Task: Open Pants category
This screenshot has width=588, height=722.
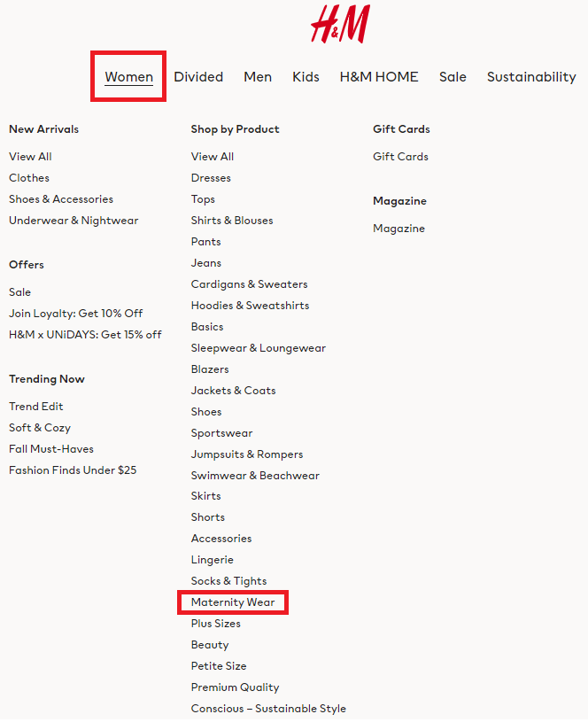Action: [x=205, y=242]
